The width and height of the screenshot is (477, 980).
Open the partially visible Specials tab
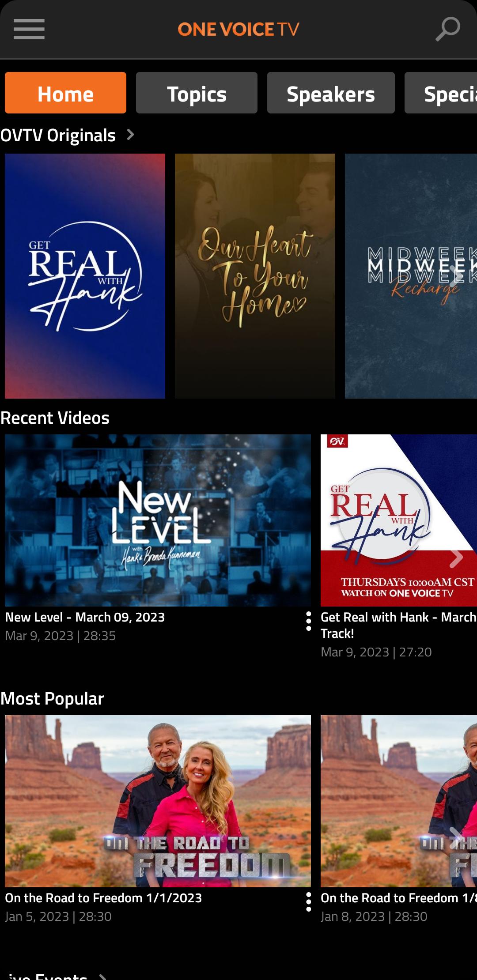click(441, 93)
